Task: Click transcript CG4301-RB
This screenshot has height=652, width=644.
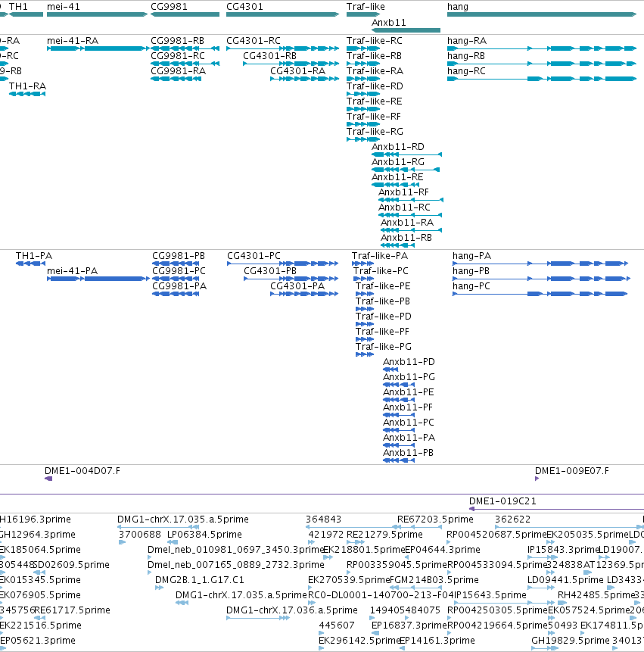Action: click(x=291, y=64)
